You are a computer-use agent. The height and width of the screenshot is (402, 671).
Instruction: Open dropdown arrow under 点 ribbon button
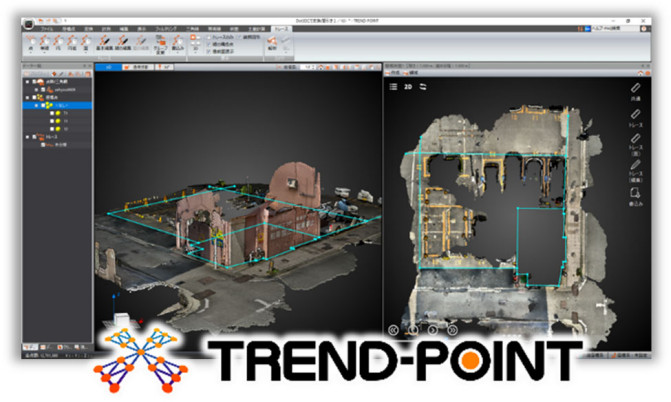click(x=31, y=53)
